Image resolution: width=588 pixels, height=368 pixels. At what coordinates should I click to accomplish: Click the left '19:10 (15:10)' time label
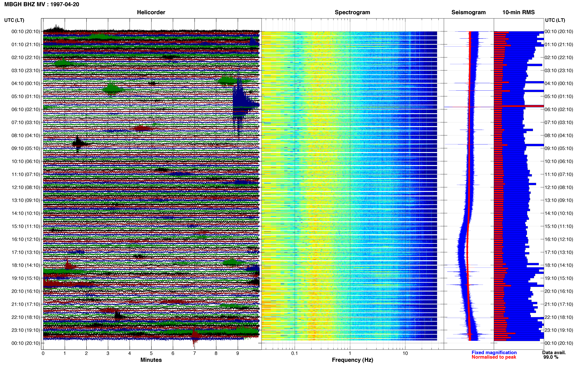pos(26,278)
